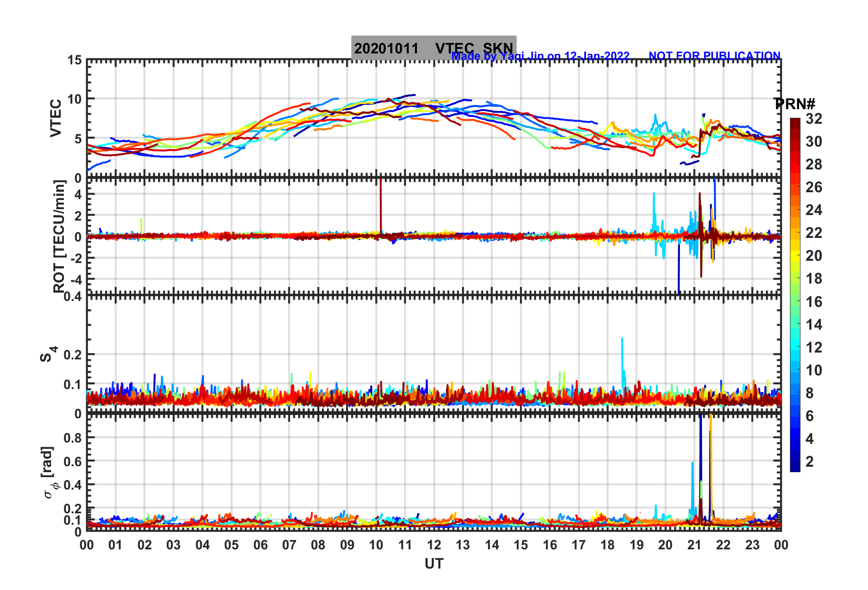
Task: Select ROT axis tick -2
Action: click(76, 258)
